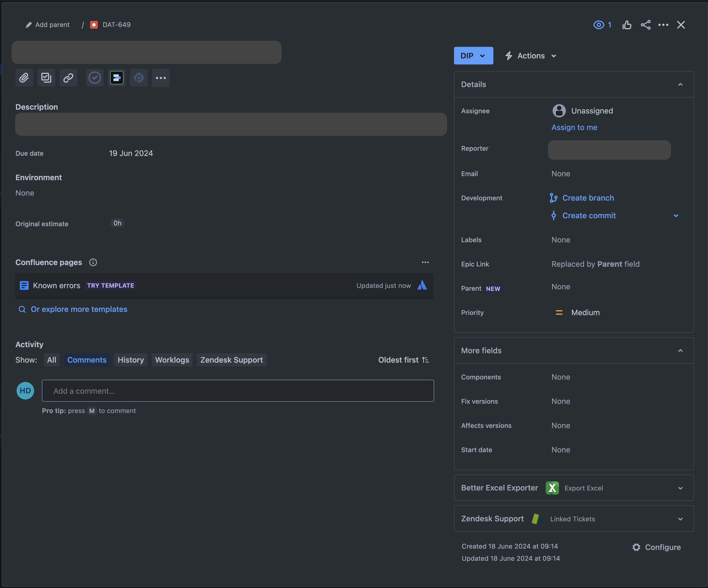The width and height of the screenshot is (708, 588).
Task: Collapse the Details panel
Action: (x=680, y=84)
